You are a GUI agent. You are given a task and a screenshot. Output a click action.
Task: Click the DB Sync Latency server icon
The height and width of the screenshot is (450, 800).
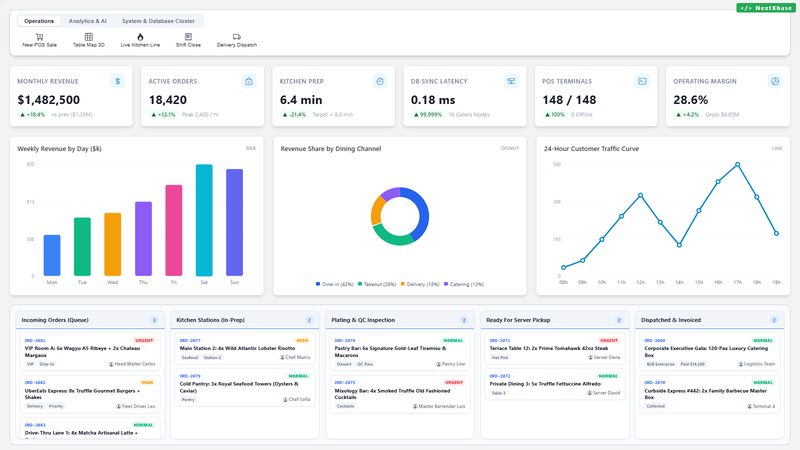(511, 81)
